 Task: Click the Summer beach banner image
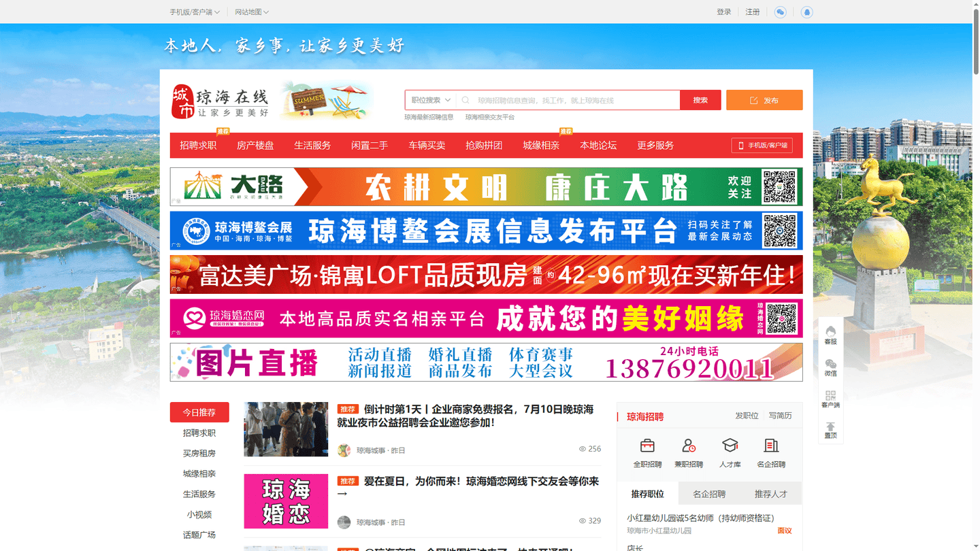pyautogui.click(x=327, y=101)
